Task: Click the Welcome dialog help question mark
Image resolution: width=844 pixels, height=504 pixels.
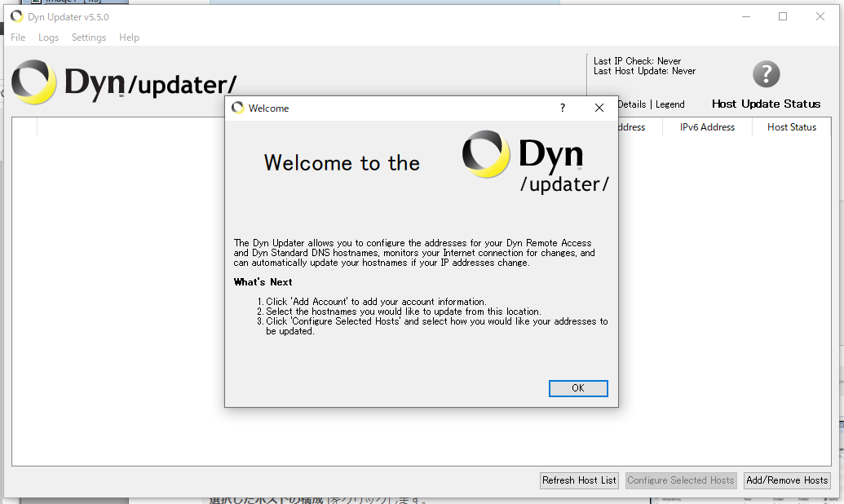Action: coord(563,108)
